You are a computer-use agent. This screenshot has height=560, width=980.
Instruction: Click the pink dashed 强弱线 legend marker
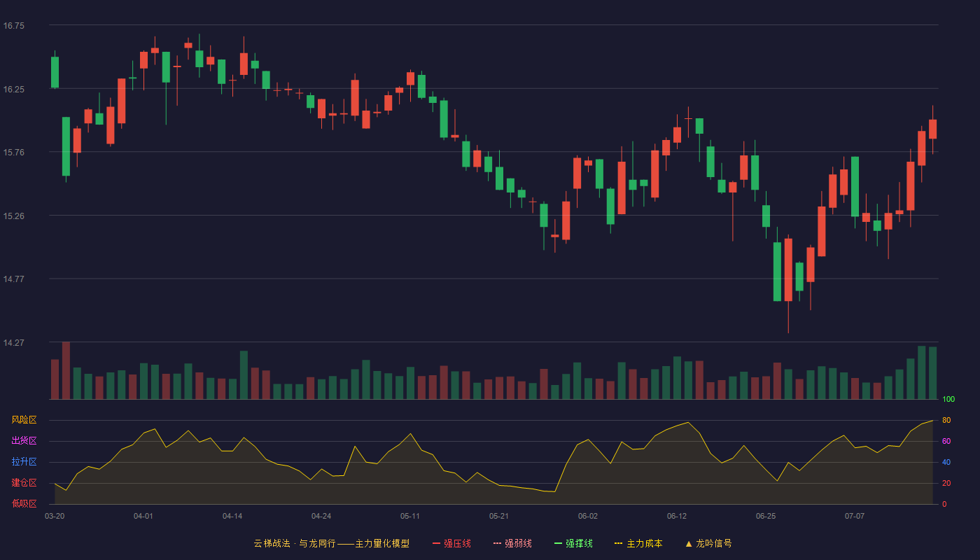click(x=497, y=543)
